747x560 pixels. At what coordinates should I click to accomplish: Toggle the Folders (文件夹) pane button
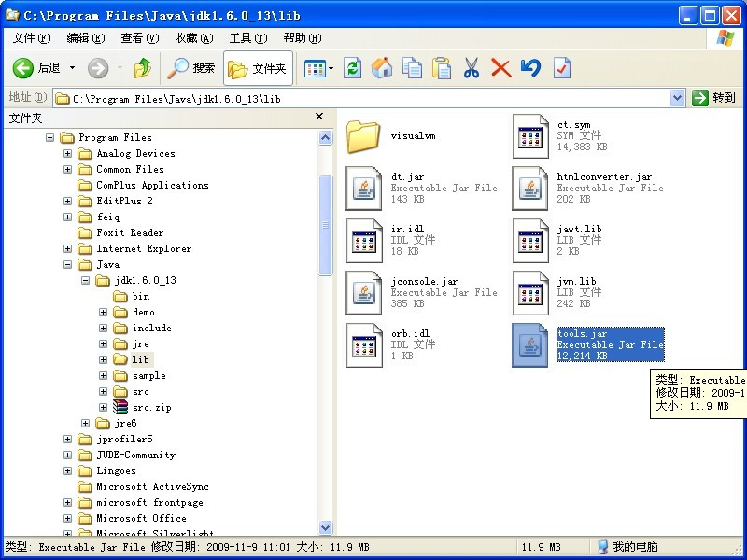pos(258,68)
